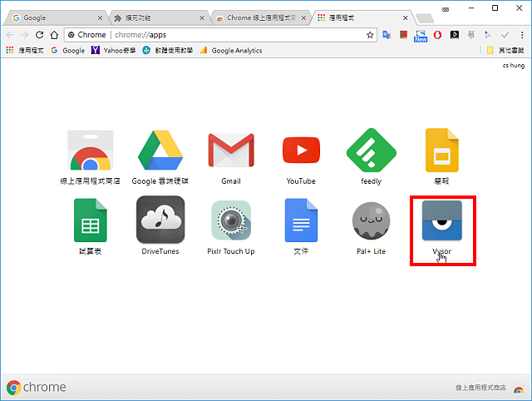This screenshot has width=532, height=401.
Task: Click the Google Translate extension icon
Action: [x=387, y=35]
